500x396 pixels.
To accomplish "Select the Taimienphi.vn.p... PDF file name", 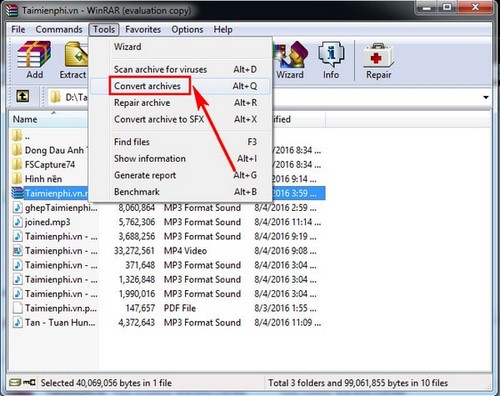I will coord(61,308).
